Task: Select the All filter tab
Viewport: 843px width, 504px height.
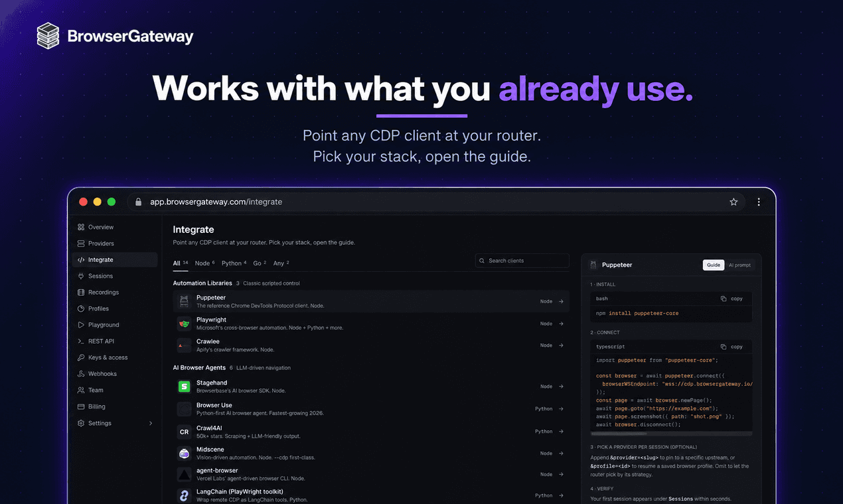Action: coord(181,263)
